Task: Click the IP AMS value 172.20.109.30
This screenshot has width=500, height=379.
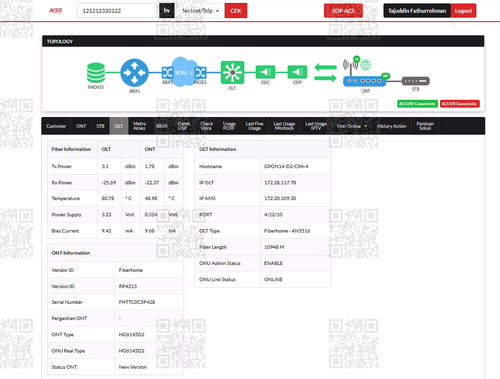Action: 280,198
